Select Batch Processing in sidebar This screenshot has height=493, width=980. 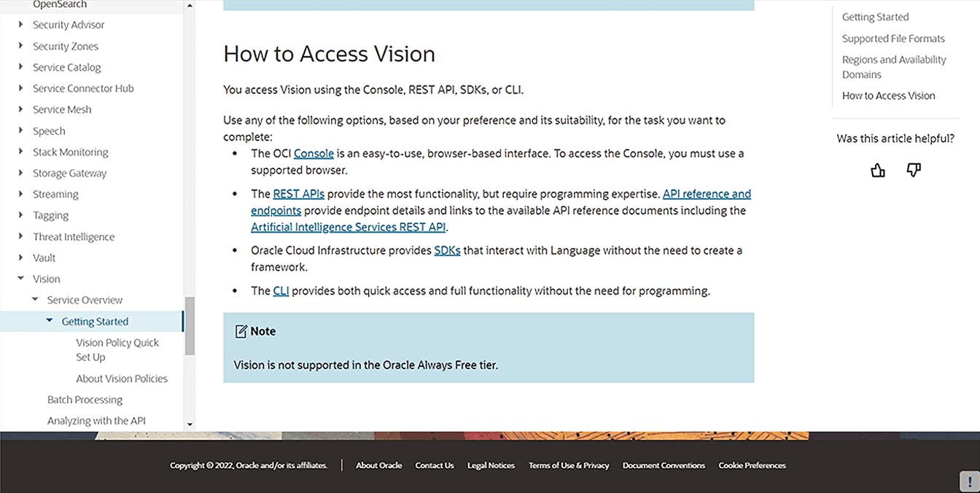click(85, 400)
